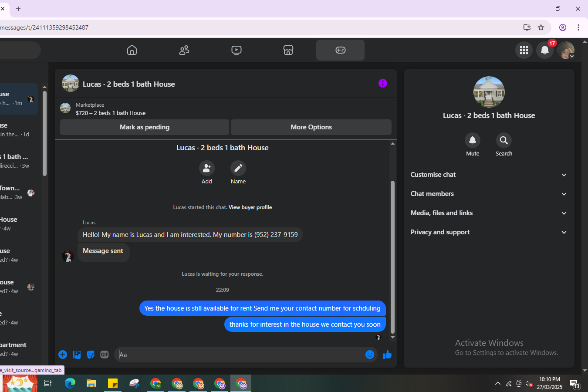Click the message thread vertical scrollbar
The image size is (588, 392).
[x=392, y=257]
